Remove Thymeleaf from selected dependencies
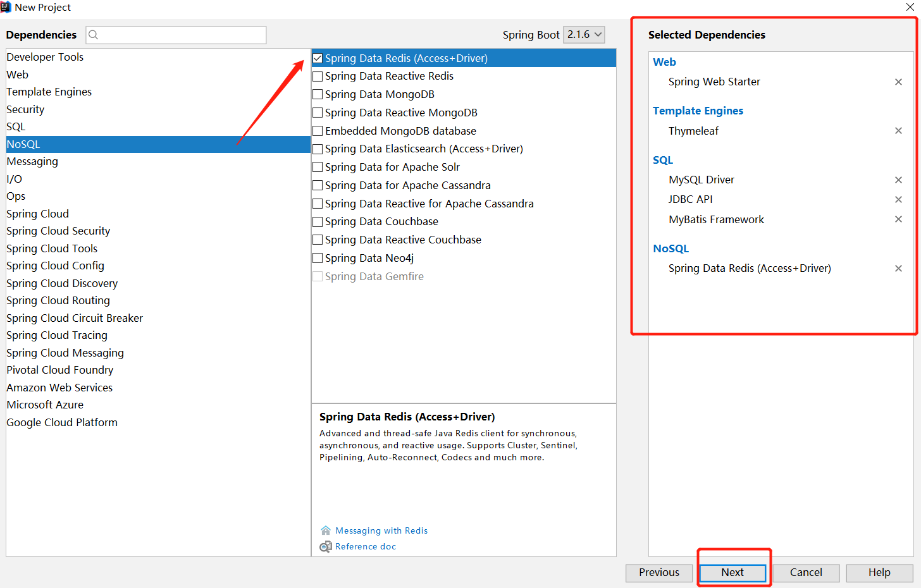 click(898, 131)
